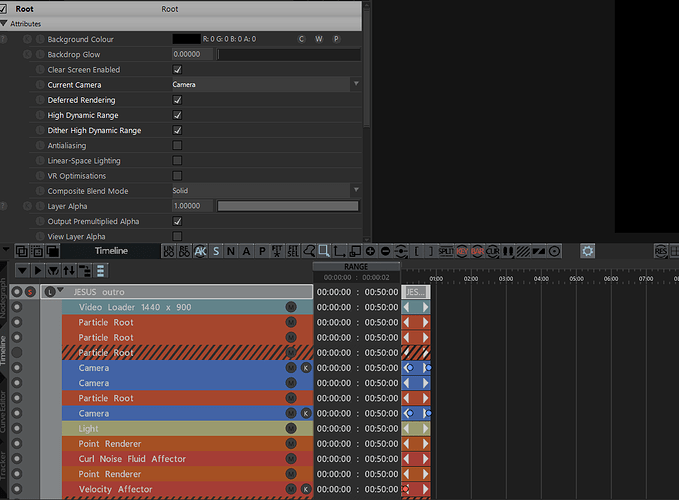The height and width of the screenshot is (500, 679).
Task: Enable View Layer Alpha checkbox
Action: pos(177,236)
